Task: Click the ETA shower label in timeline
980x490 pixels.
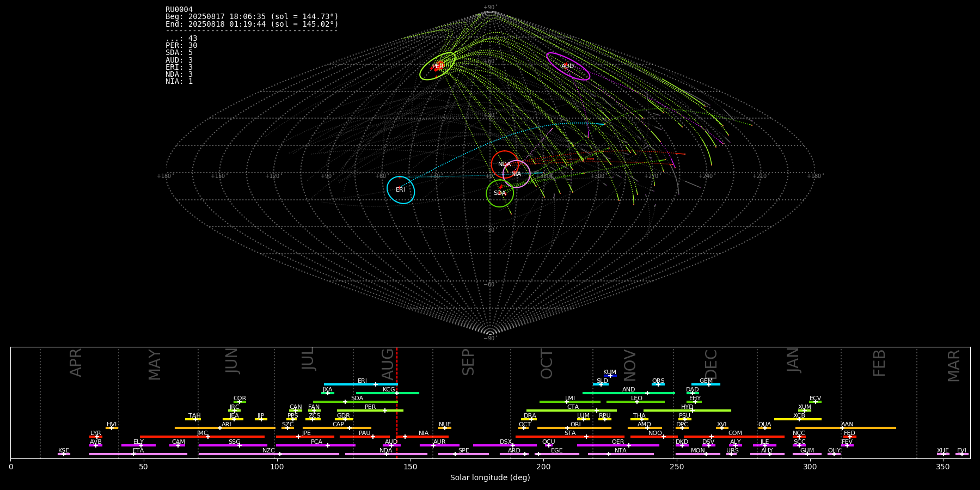Action: tap(138, 451)
